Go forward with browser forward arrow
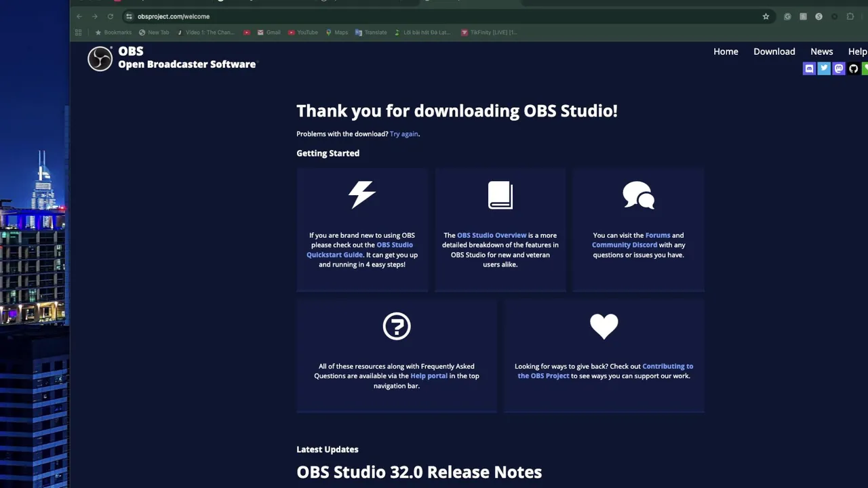The width and height of the screenshot is (868, 488). tap(95, 16)
